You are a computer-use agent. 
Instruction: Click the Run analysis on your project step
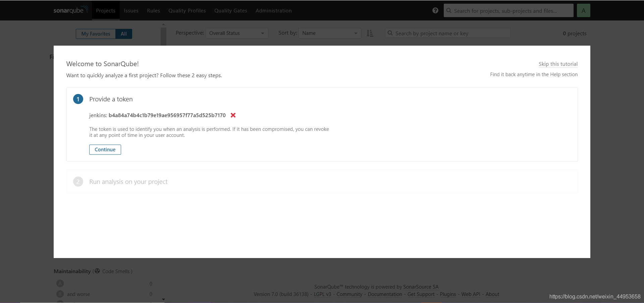(x=322, y=182)
